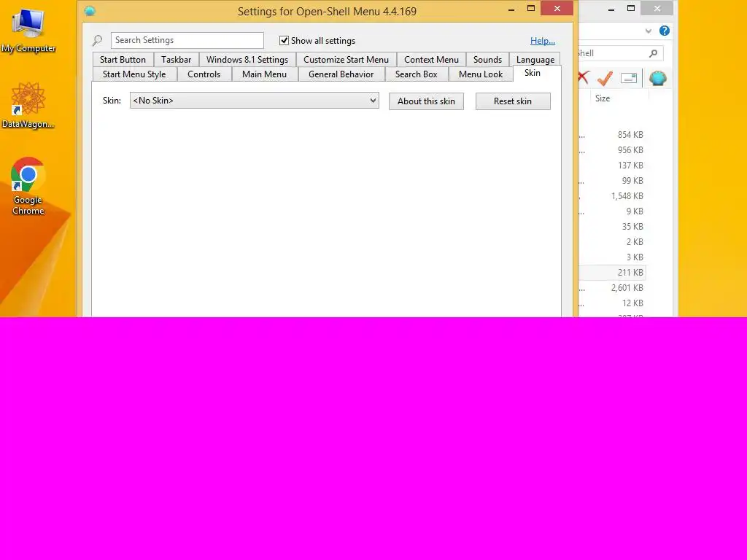This screenshot has height=560, width=747.
Task: Click into Search Settings field
Action: (x=187, y=41)
